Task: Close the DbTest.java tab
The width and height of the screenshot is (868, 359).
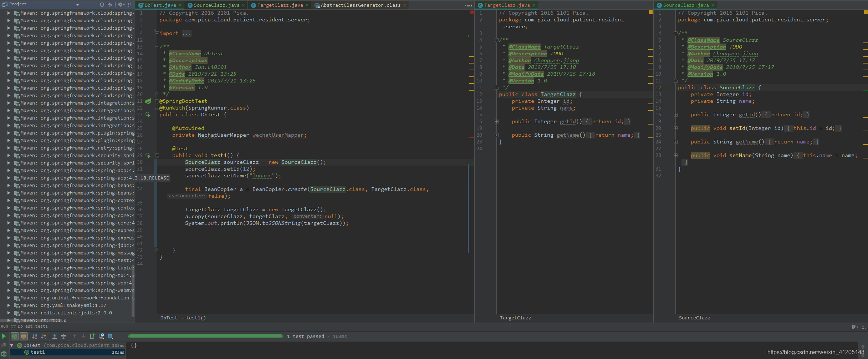Action: tap(180, 5)
